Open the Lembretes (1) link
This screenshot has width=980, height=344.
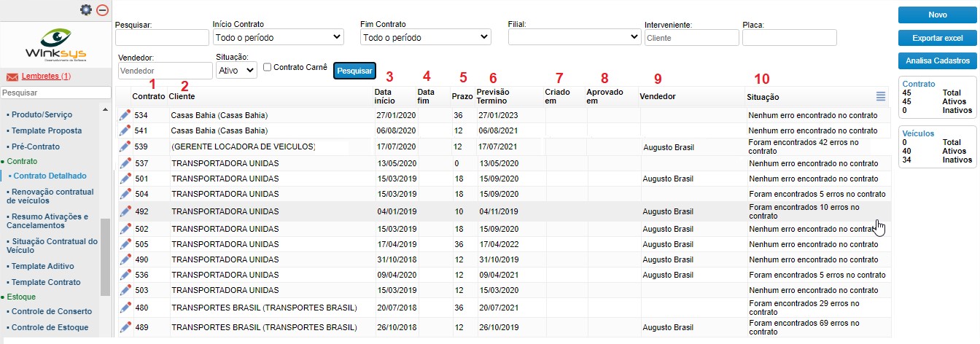[x=46, y=76]
